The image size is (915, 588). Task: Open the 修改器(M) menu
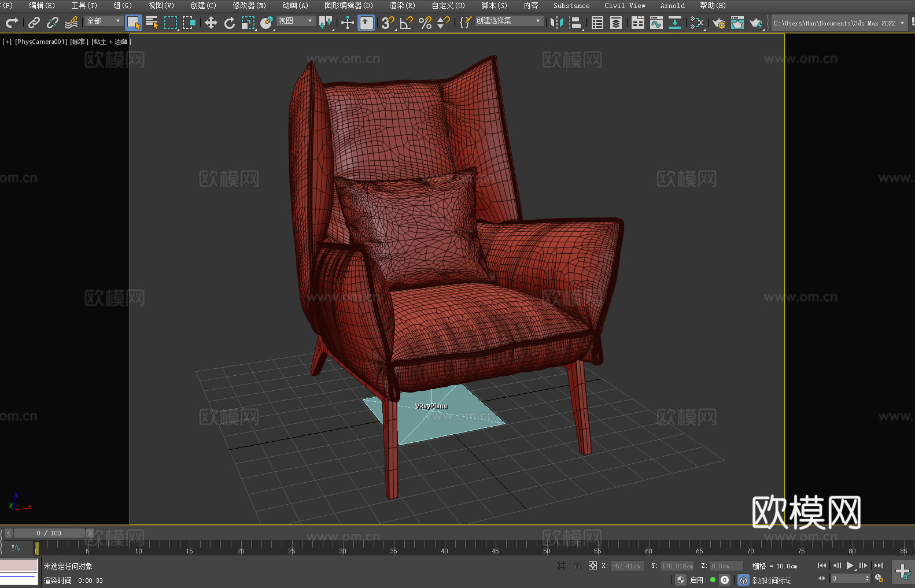[x=249, y=5]
